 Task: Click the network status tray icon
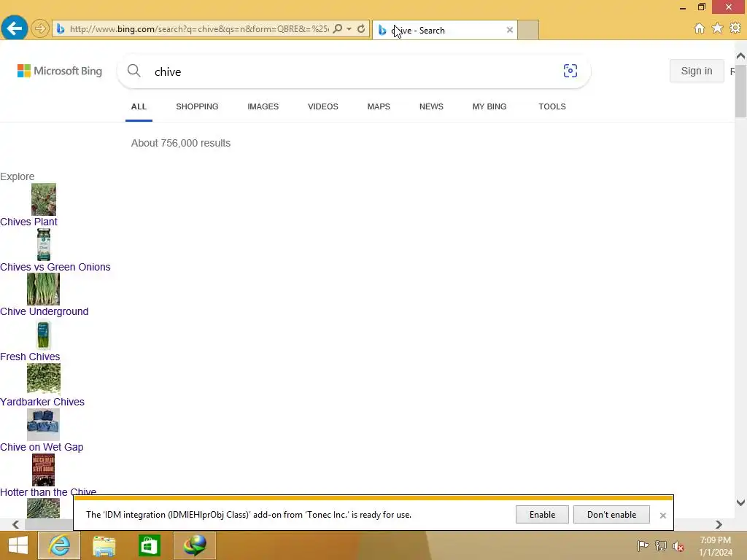pos(661,545)
